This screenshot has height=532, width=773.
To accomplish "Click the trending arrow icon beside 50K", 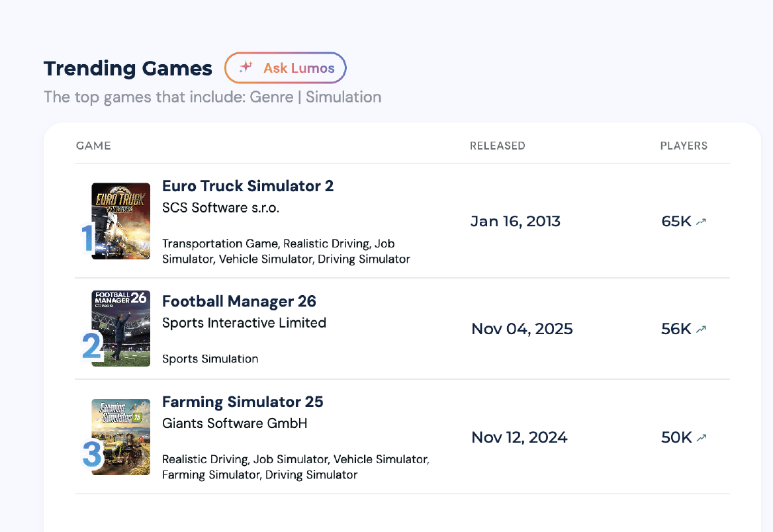I will pyautogui.click(x=701, y=437).
